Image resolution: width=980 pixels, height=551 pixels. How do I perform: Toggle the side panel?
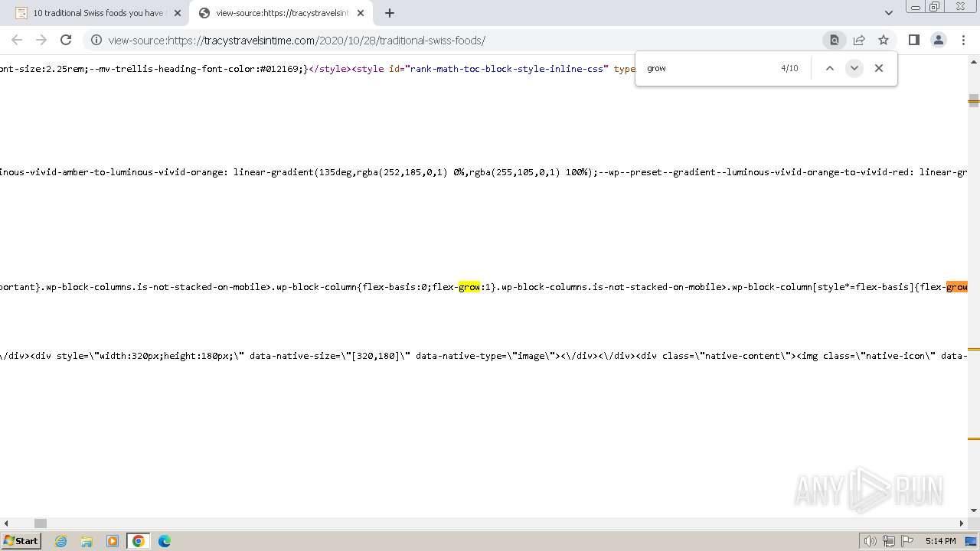coord(913,40)
